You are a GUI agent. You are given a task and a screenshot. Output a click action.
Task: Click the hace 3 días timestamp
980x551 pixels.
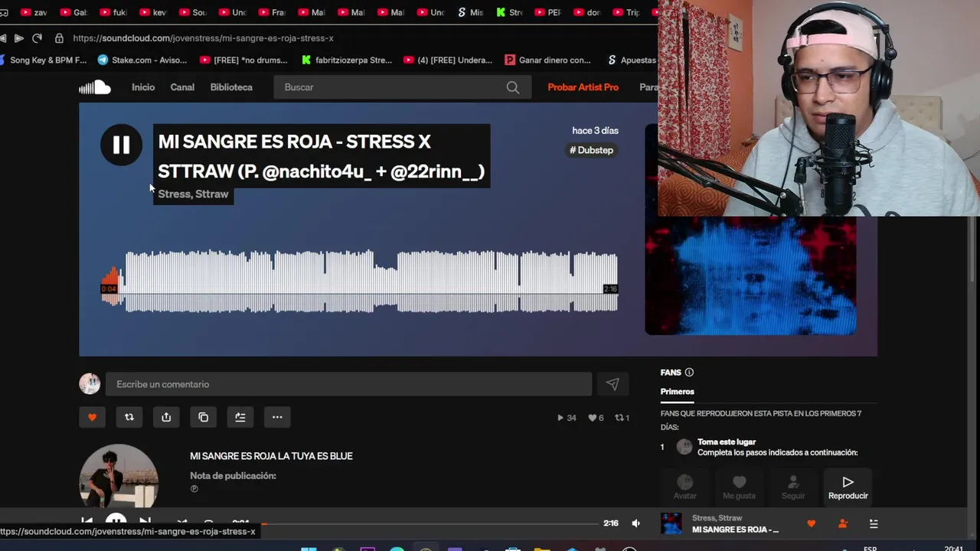tap(595, 131)
